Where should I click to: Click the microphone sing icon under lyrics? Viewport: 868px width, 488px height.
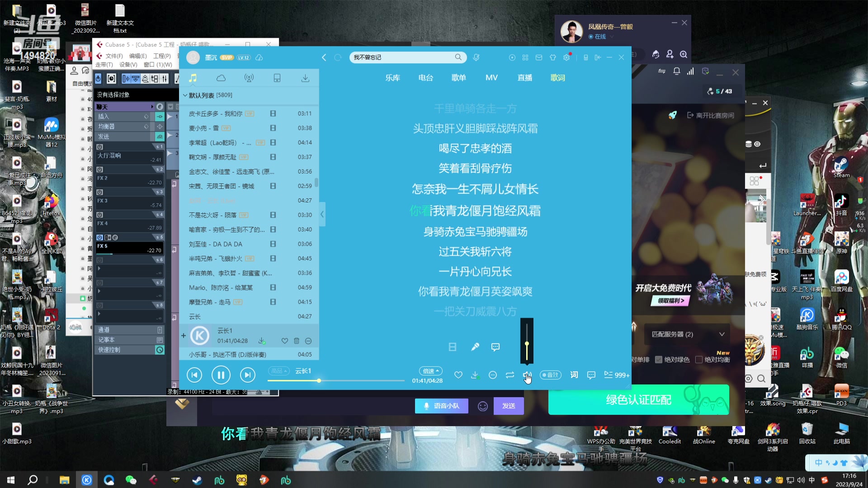pyautogui.click(x=475, y=347)
